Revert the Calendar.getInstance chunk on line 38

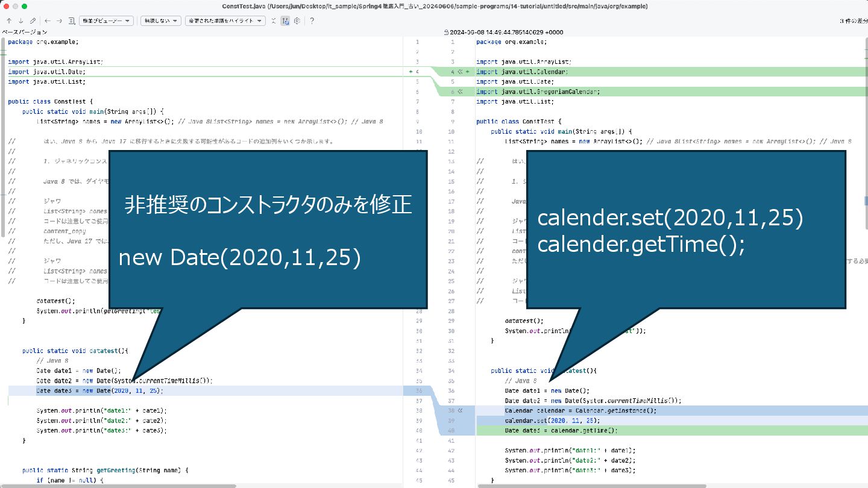pyautogui.click(x=460, y=410)
